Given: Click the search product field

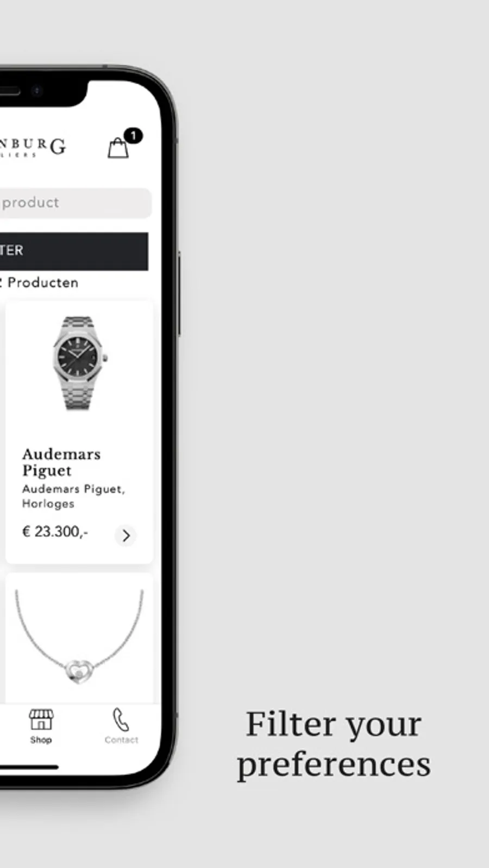Looking at the screenshot, I should click(x=76, y=203).
